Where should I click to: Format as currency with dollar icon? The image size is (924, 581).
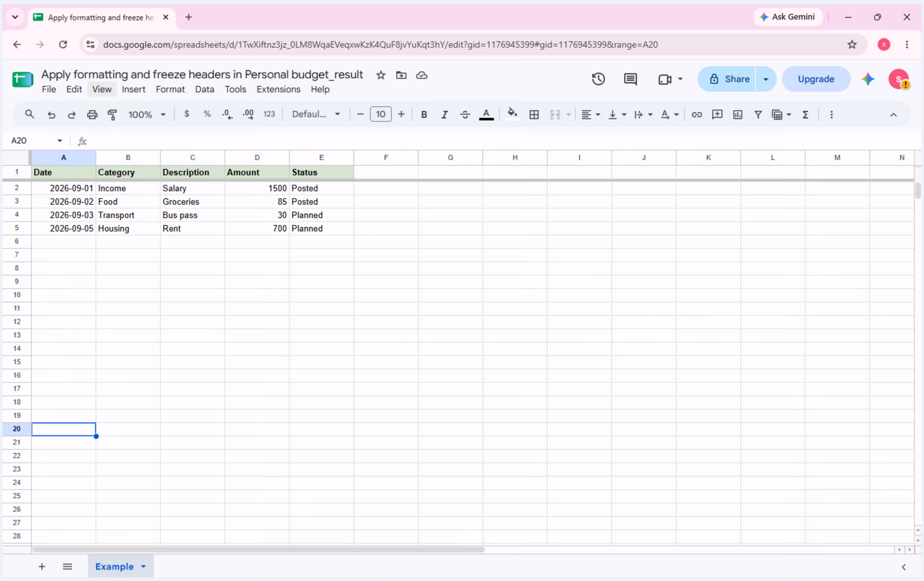coord(187,114)
